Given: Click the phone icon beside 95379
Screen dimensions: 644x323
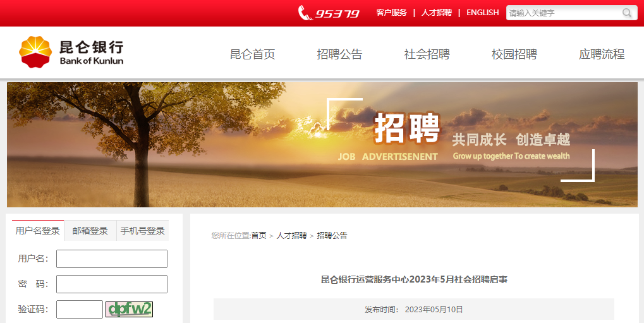Looking at the screenshot, I should [x=305, y=13].
